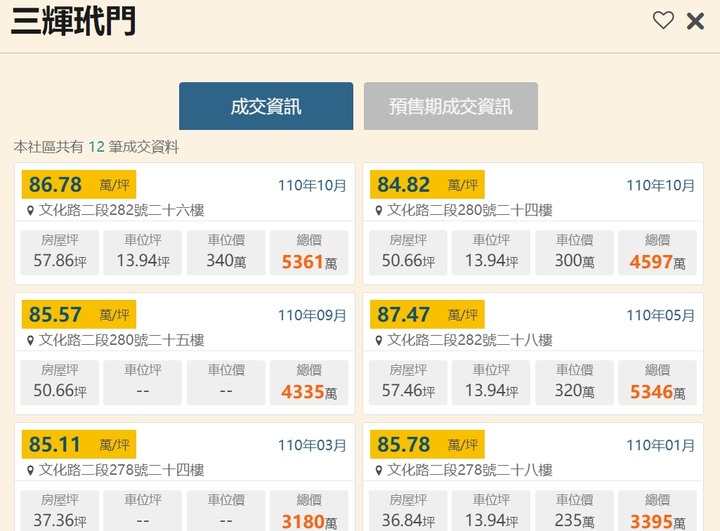Click house area 36.84坪

pyautogui.click(x=408, y=521)
